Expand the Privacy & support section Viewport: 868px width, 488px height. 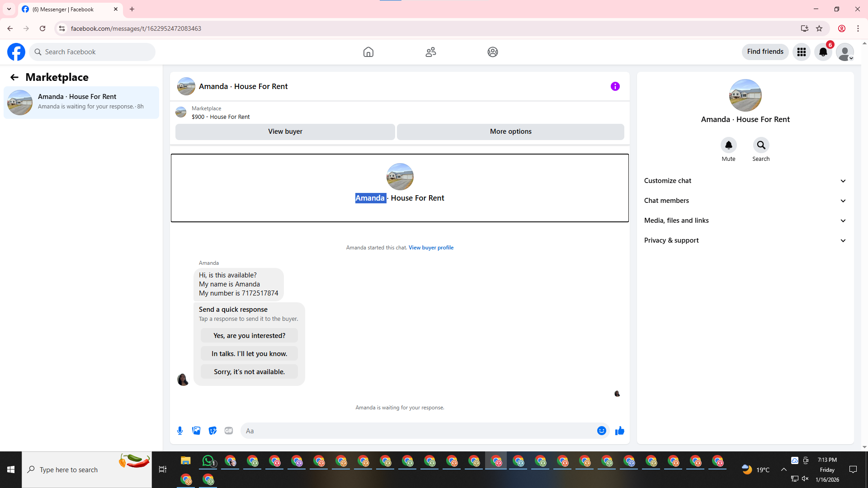click(x=745, y=240)
